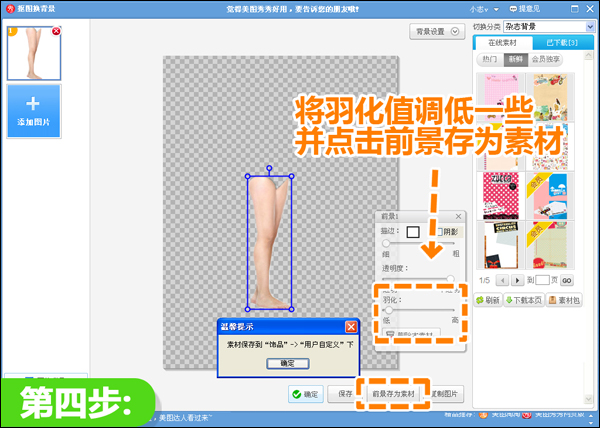Remove the leg thumbnail with red X
600x428 pixels.
[x=56, y=32]
